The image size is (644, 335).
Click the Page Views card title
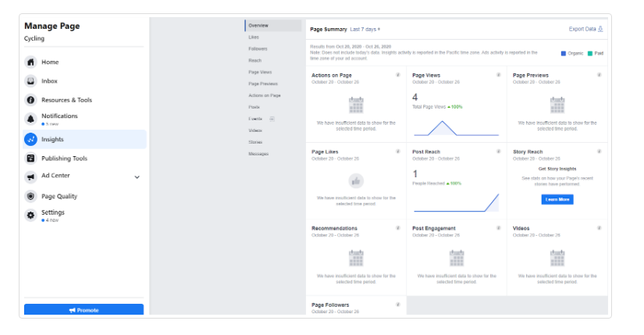[426, 75]
